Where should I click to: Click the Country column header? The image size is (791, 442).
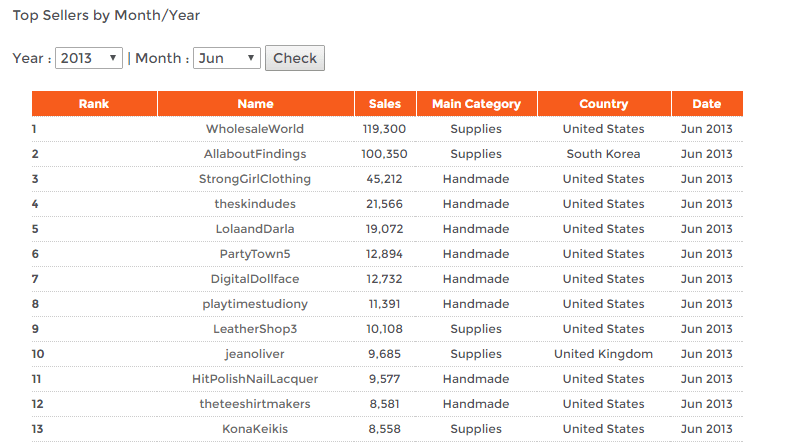point(603,104)
